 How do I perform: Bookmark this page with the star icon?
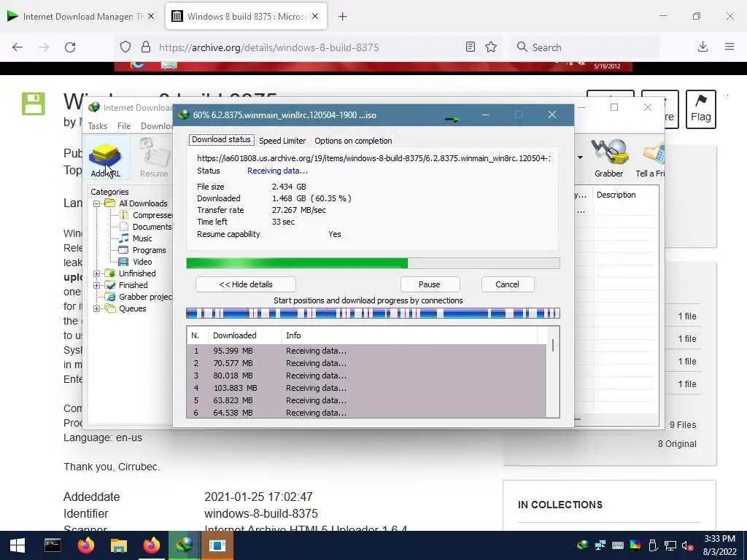tap(491, 47)
